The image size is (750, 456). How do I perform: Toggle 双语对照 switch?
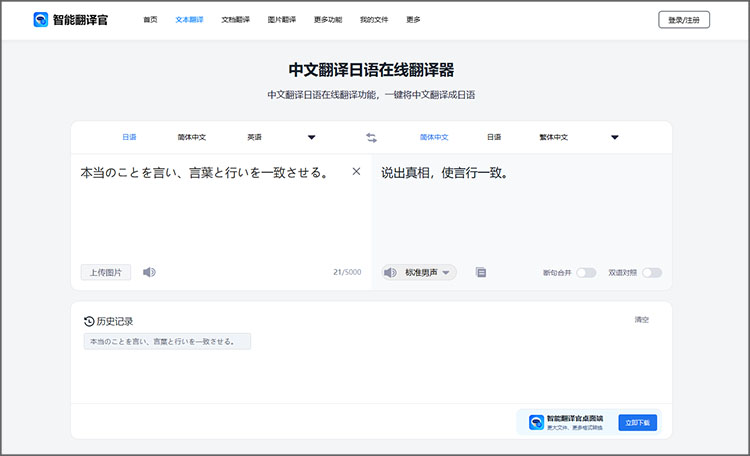tap(652, 273)
